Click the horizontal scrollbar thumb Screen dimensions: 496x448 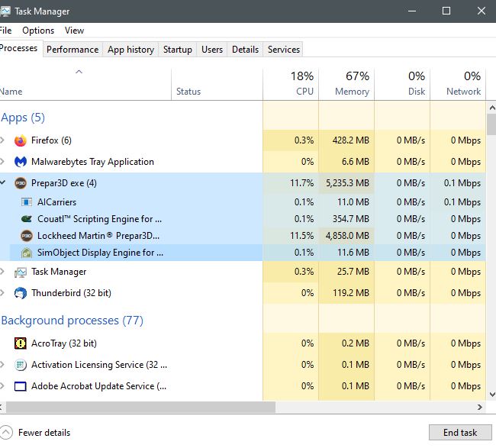140,408
